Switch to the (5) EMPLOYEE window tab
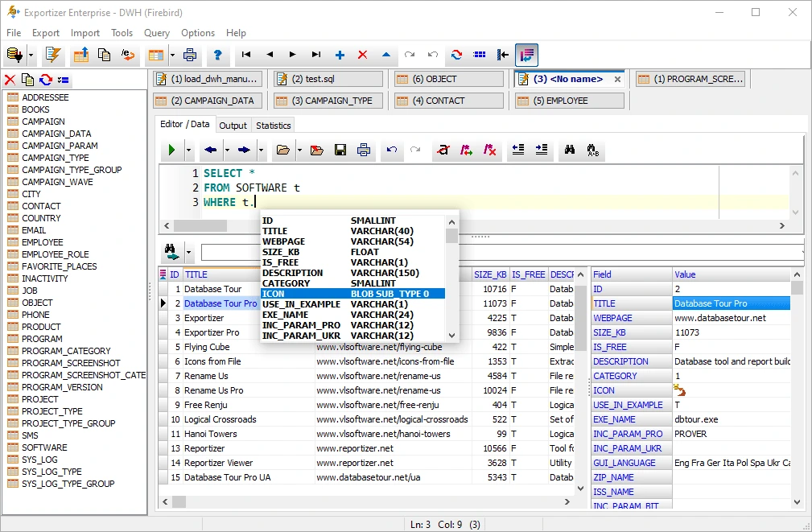This screenshot has height=532, width=812. tap(570, 101)
